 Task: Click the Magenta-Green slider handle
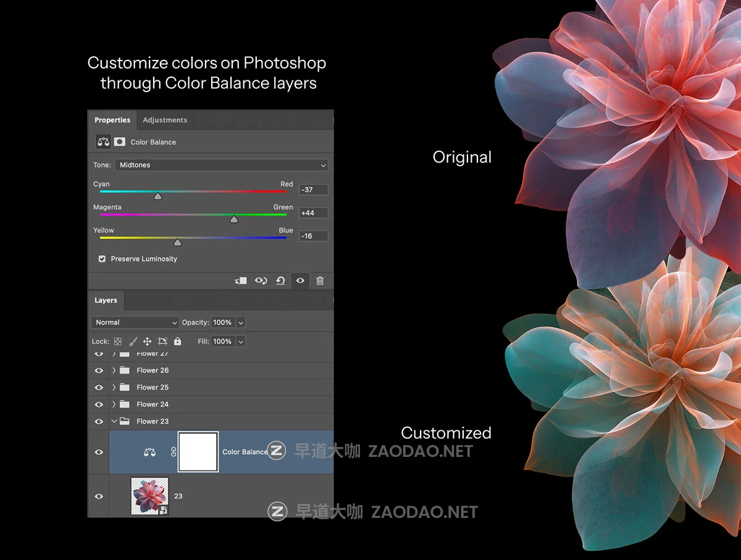[x=234, y=219]
